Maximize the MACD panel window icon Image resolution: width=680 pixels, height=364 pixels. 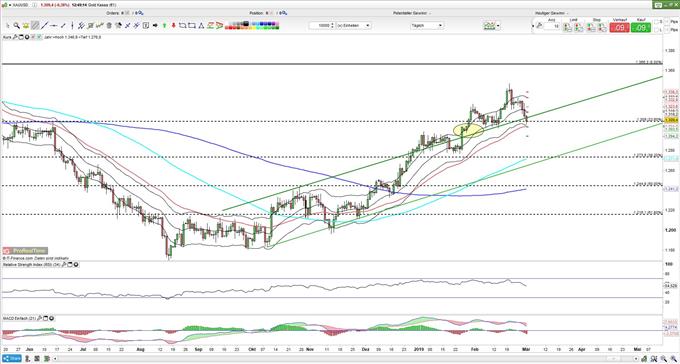(46, 318)
